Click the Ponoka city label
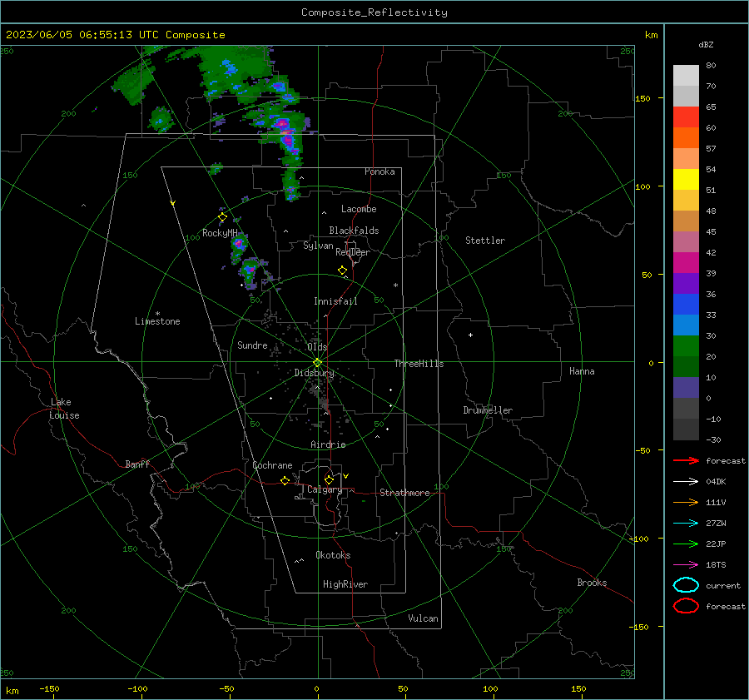The image size is (749, 700). click(x=379, y=171)
